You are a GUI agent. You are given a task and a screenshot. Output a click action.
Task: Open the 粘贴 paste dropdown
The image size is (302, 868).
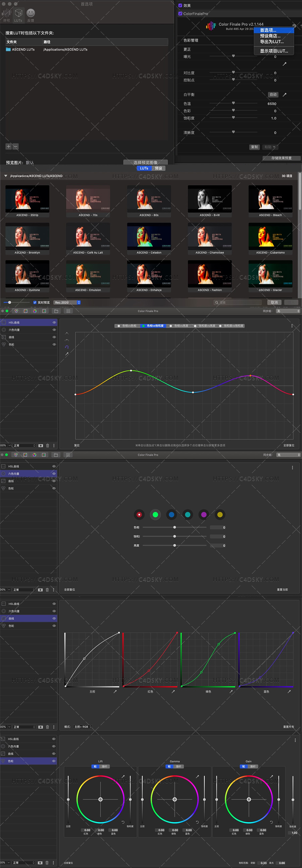click(270, 147)
